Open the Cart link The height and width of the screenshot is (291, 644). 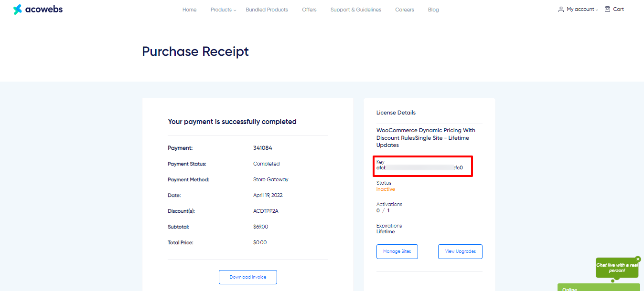[619, 9]
